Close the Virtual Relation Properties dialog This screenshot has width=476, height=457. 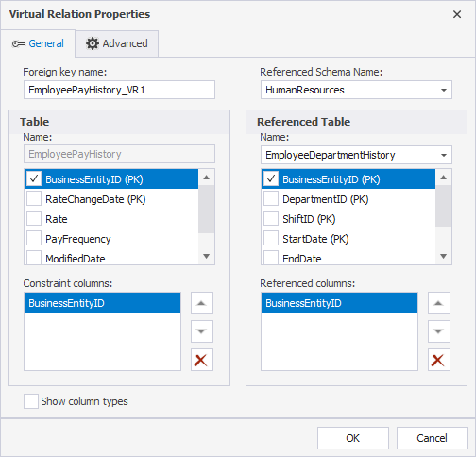pos(457,14)
